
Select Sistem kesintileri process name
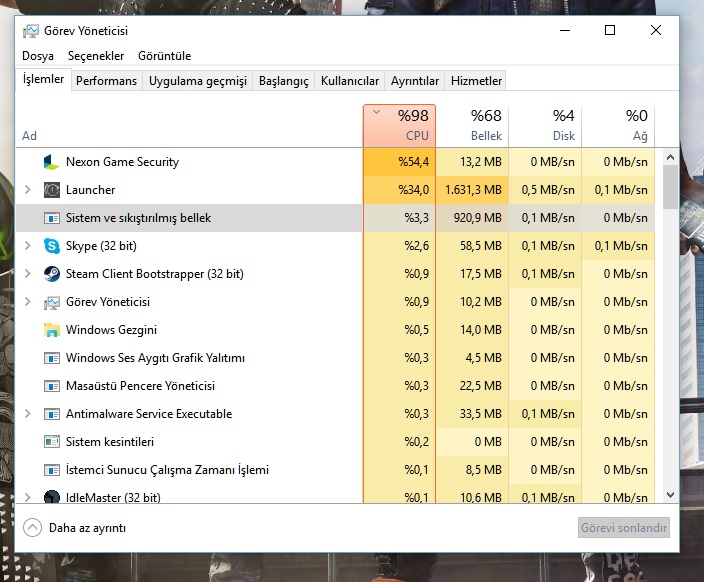110,442
